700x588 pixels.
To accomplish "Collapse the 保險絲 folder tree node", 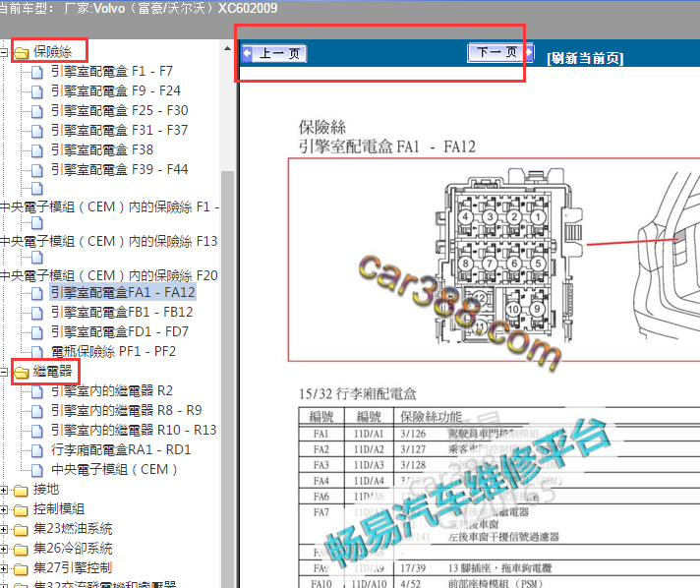I will (x=4, y=52).
